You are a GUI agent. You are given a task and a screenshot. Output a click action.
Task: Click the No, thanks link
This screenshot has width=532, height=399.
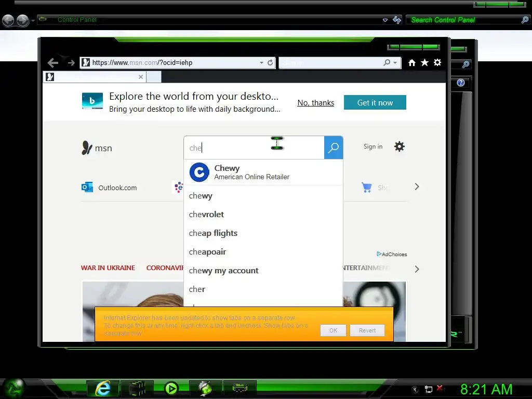click(315, 103)
